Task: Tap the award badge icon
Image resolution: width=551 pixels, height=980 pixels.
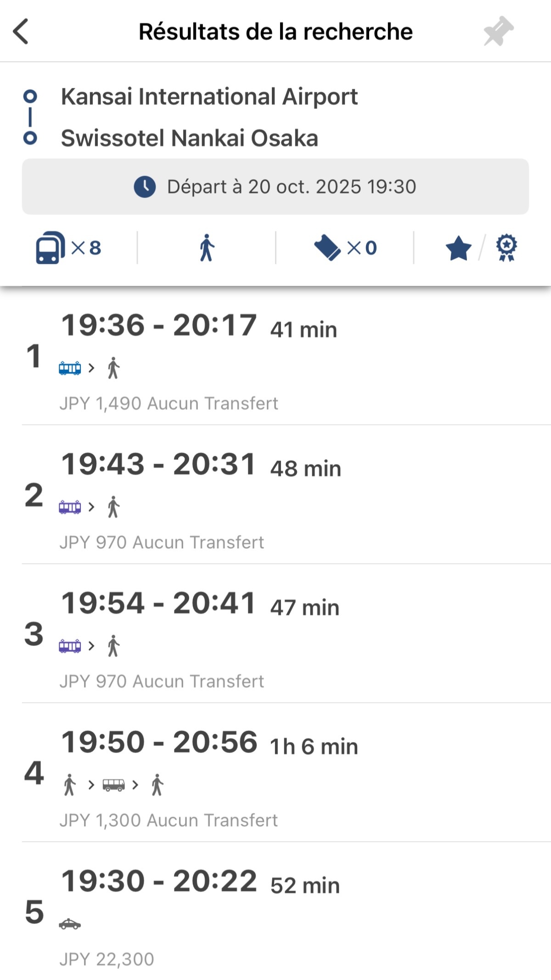Action: pyautogui.click(x=506, y=248)
